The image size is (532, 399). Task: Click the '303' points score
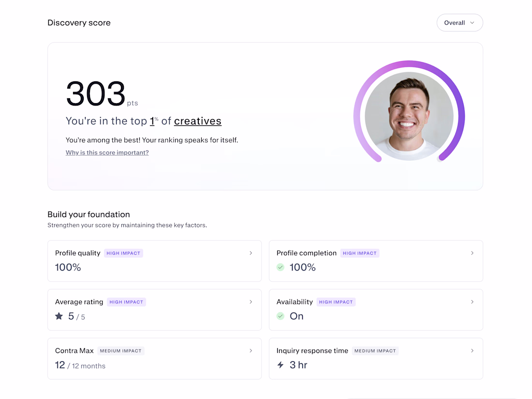click(x=96, y=93)
